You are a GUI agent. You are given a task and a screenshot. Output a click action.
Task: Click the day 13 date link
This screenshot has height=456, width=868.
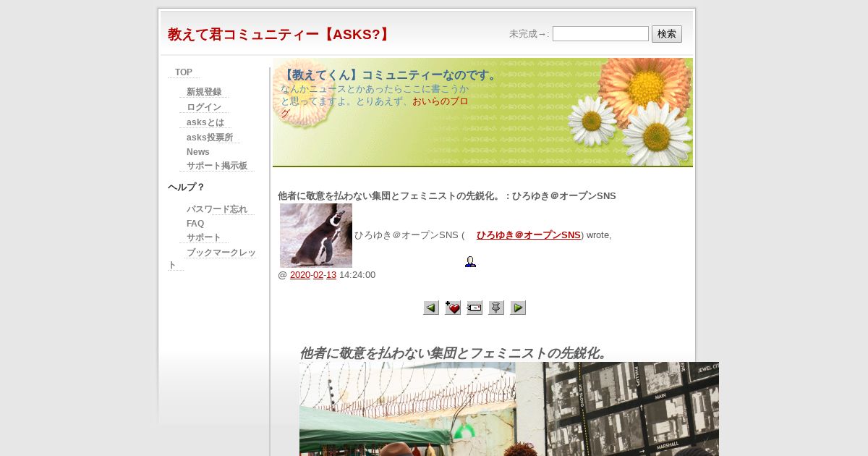331,275
